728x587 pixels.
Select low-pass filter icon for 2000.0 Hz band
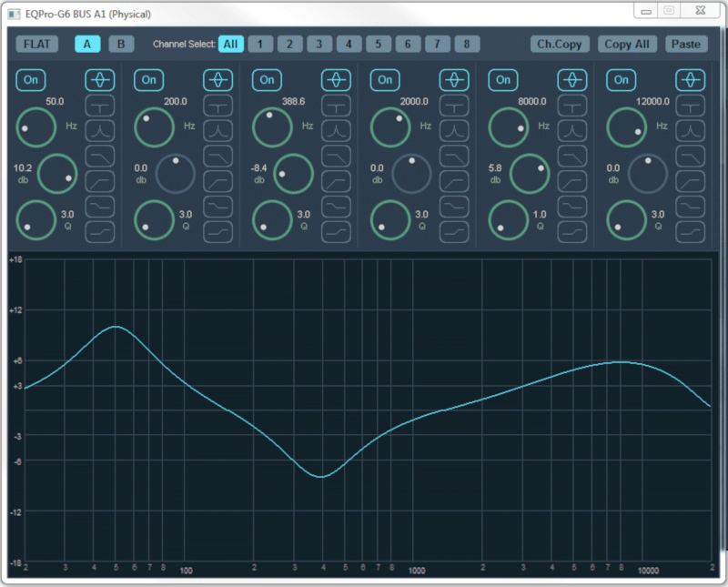[454, 156]
